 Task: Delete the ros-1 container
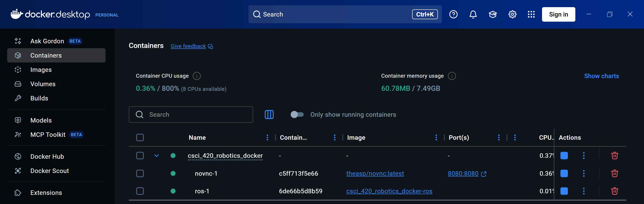614,191
